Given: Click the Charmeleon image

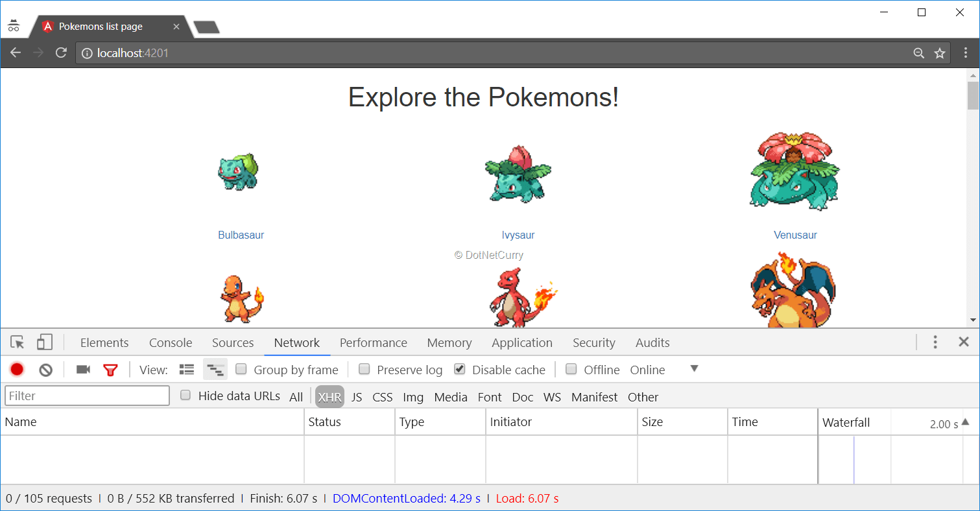Looking at the screenshot, I should [x=522, y=297].
